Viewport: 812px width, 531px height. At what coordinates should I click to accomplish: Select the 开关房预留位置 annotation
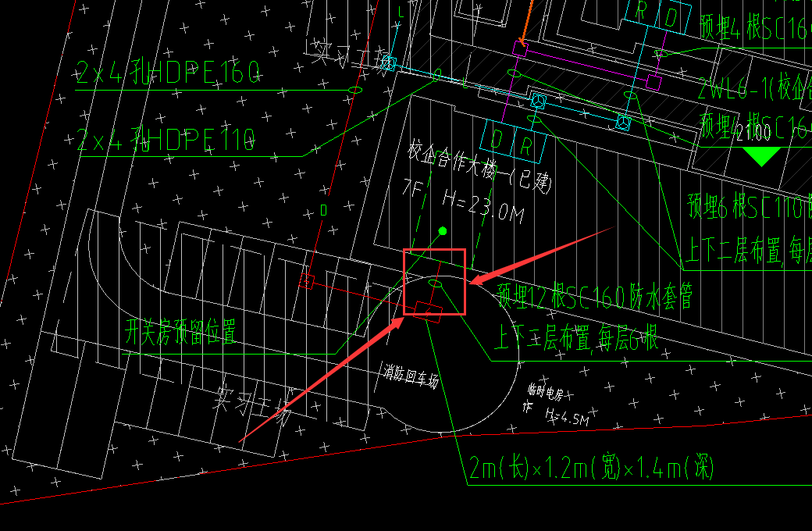click(180, 332)
